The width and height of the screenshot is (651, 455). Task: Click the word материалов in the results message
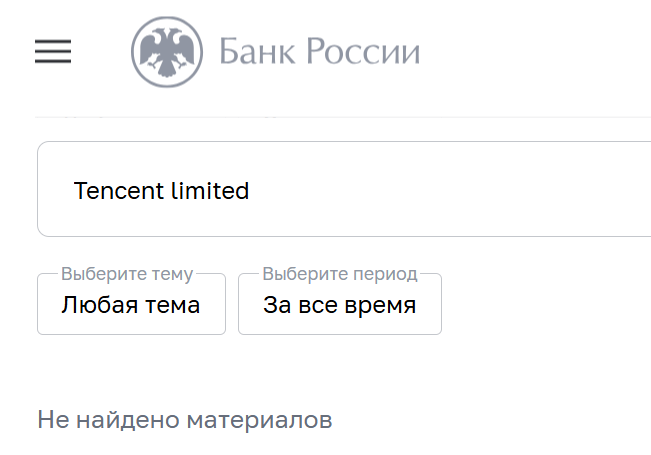pyautogui.click(x=259, y=420)
